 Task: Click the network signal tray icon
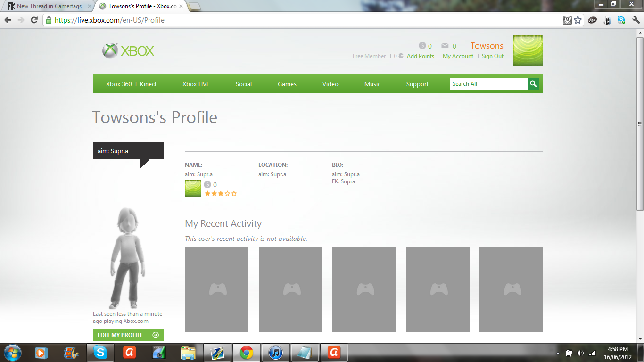[x=592, y=353]
